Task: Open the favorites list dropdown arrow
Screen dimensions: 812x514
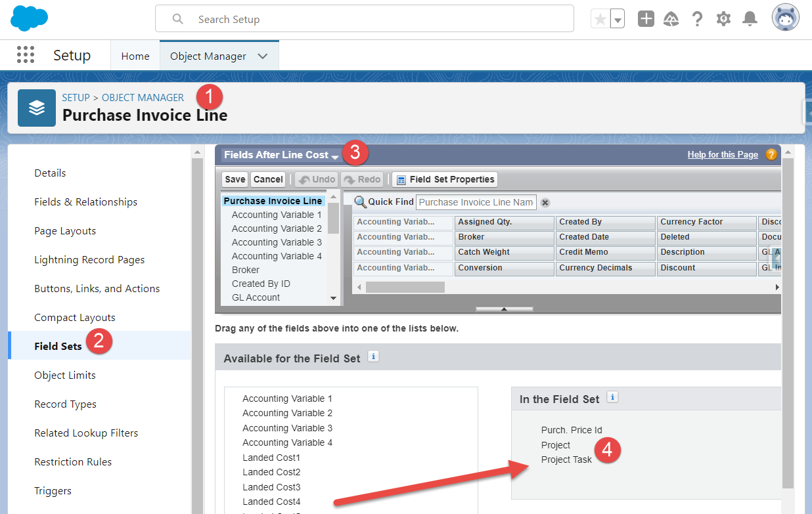Action: [x=618, y=19]
